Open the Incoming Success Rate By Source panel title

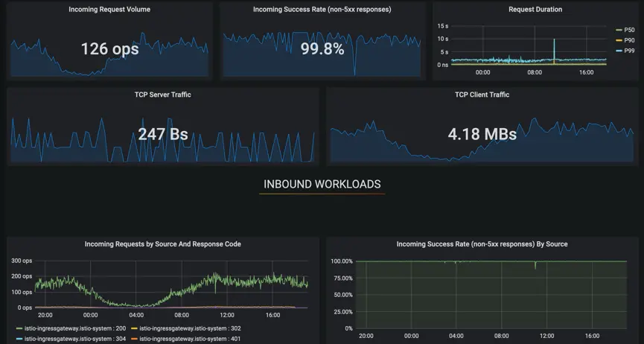pyautogui.click(x=482, y=244)
